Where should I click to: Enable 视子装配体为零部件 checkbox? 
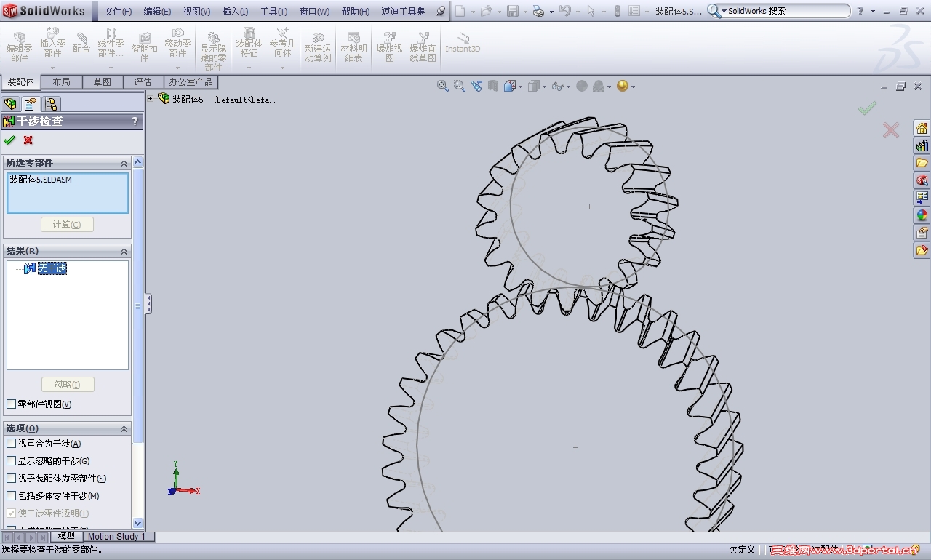(11, 479)
